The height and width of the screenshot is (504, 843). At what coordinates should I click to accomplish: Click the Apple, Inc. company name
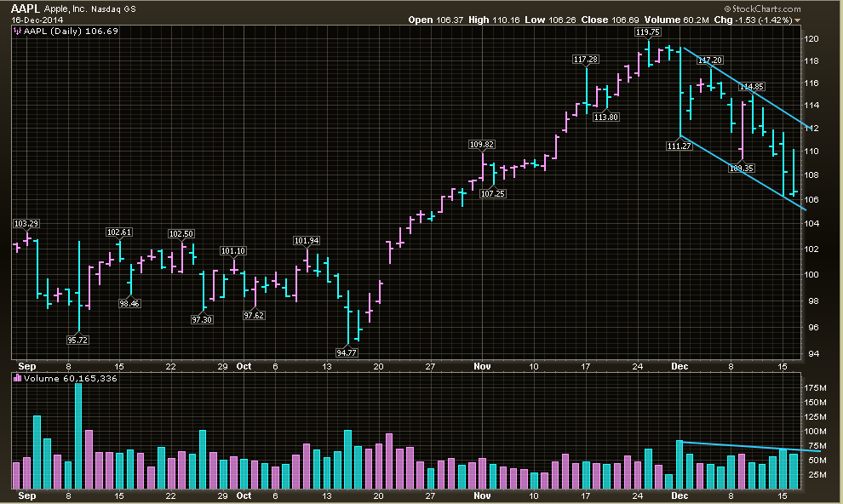[66, 9]
